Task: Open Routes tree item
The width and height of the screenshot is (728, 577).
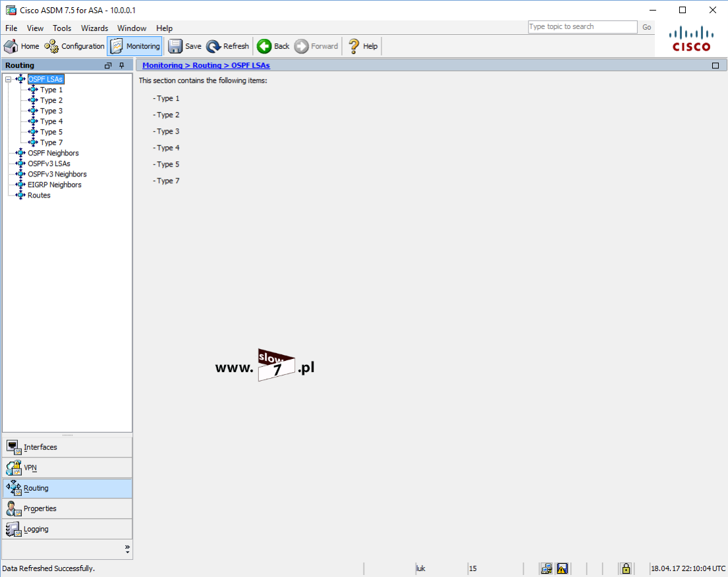Action: point(39,196)
